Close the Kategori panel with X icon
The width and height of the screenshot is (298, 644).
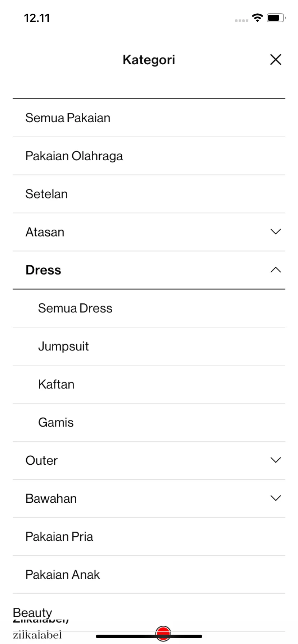276,60
